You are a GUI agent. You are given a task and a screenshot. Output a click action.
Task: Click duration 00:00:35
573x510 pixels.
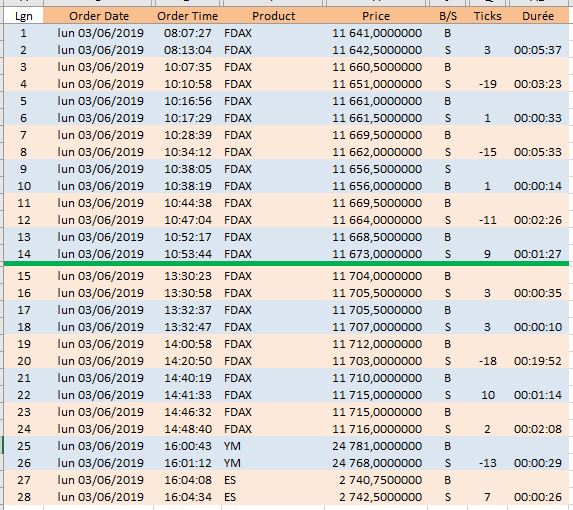538,293
